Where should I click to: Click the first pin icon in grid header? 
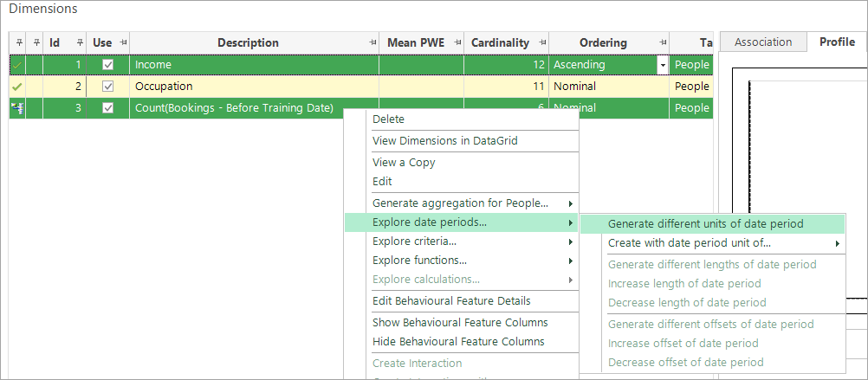pyautogui.click(x=18, y=42)
